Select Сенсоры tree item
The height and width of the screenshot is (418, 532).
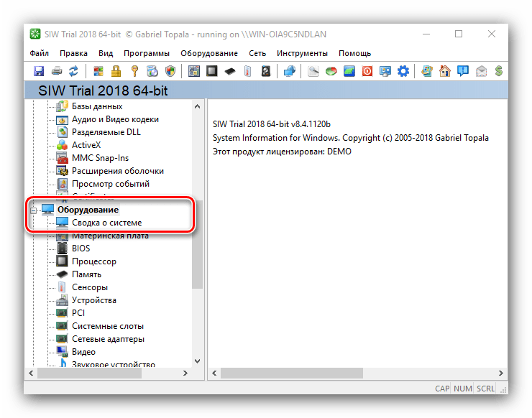click(x=90, y=287)
